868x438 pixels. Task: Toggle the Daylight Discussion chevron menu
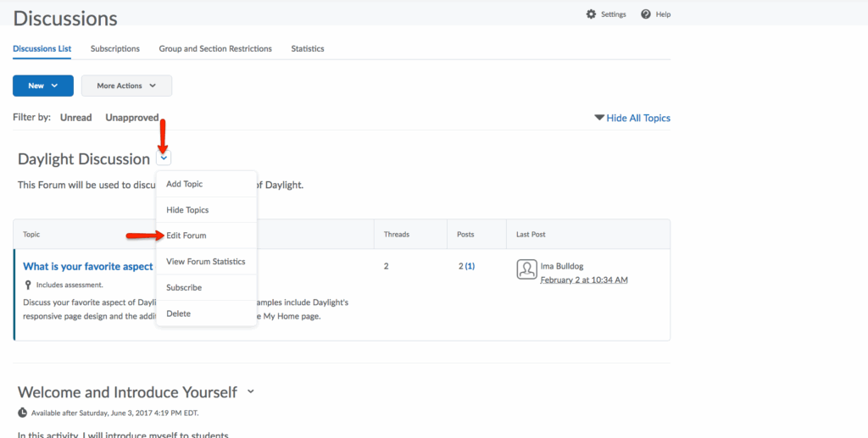[x=164, y=158]
